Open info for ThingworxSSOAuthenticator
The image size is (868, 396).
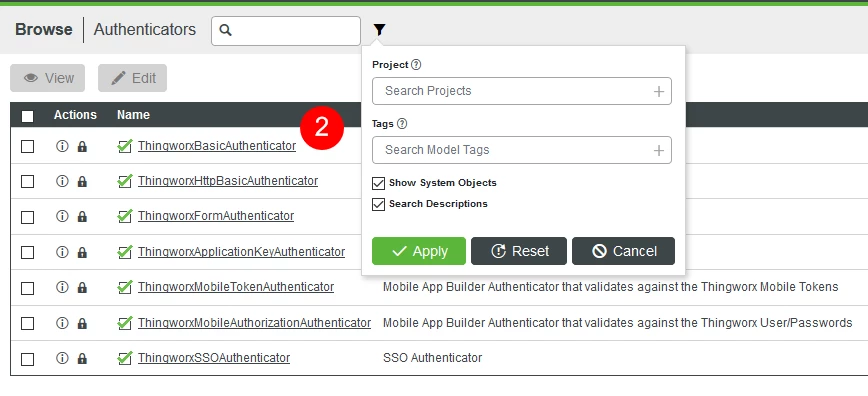tap(62, 358)
